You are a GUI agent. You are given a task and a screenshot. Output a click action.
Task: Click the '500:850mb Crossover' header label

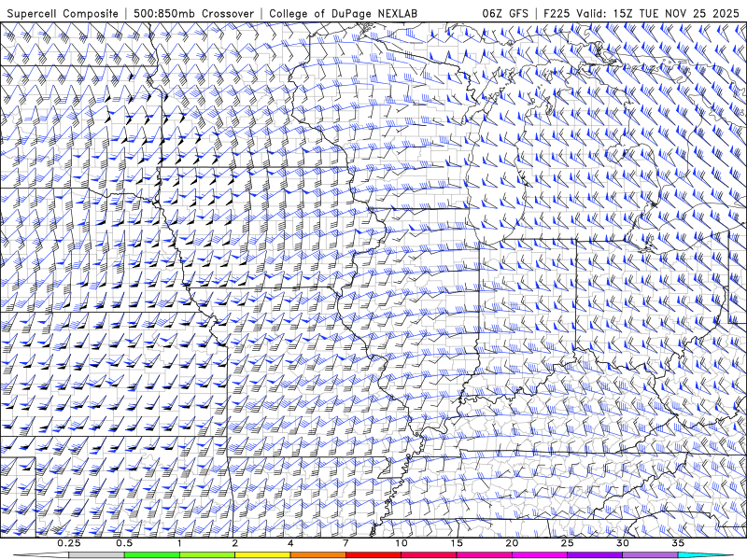pyautogui.click(x=194, y=13)
